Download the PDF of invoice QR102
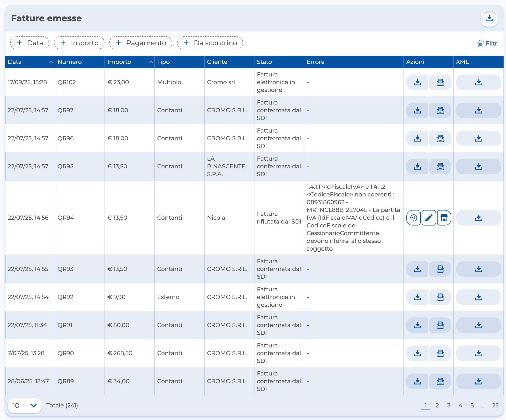 pyautogui.click(x=417, y=82)
